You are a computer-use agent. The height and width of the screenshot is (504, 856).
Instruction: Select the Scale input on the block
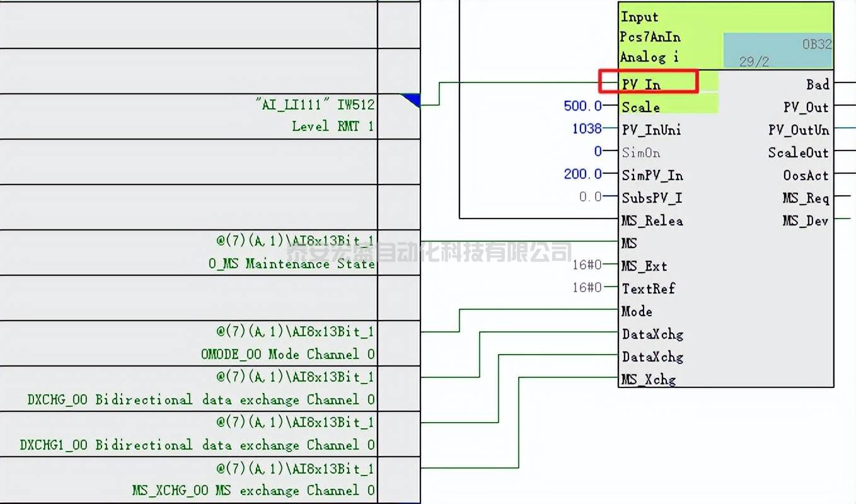(641, 107)
